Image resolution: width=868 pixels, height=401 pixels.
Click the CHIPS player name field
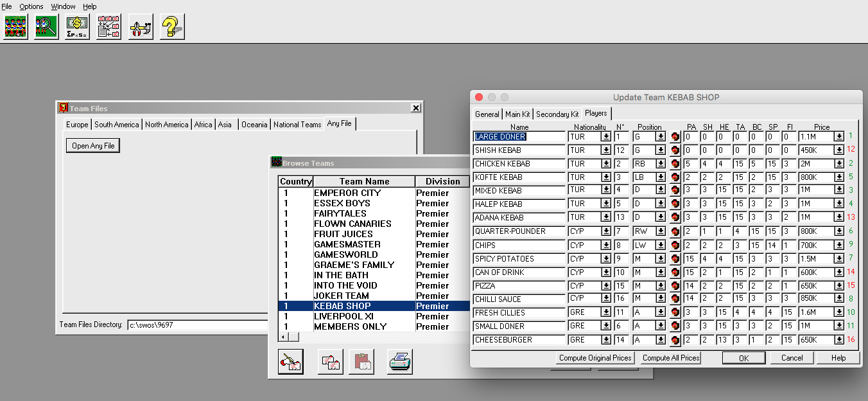pyautogui.click(x=519, y=245)
